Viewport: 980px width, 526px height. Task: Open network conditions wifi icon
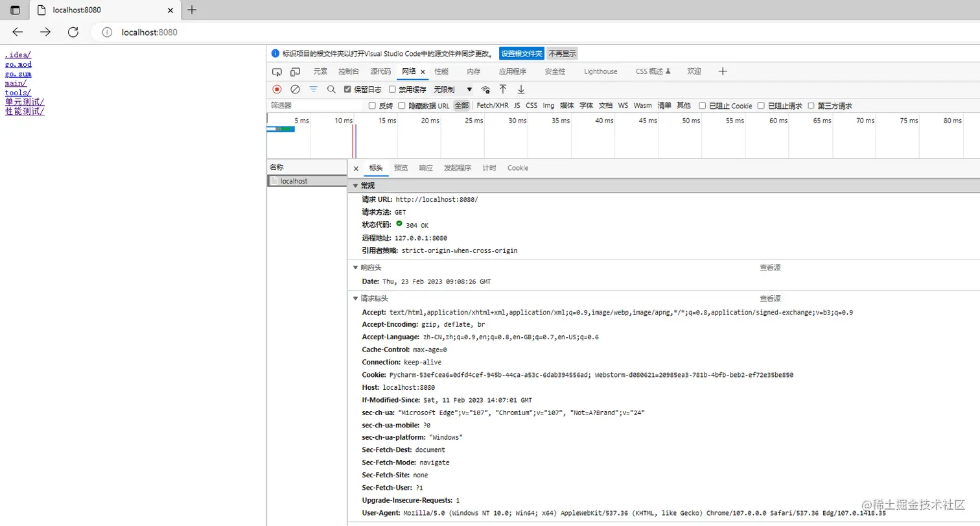tap(485, 90)
